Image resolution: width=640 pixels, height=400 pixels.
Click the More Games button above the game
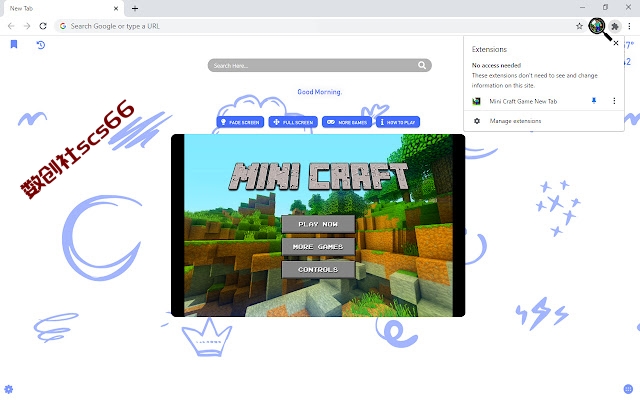[347, 122]
